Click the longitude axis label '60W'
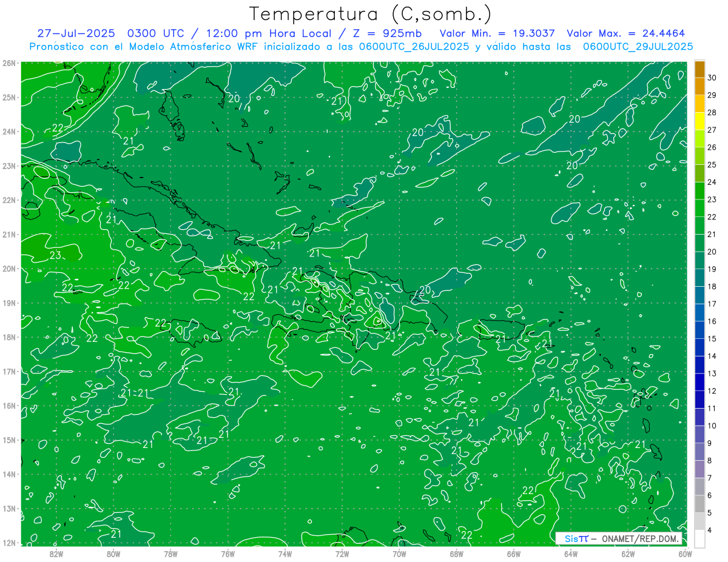The height and width of the screenshot is (562, 728). click(x=685, y=553)
